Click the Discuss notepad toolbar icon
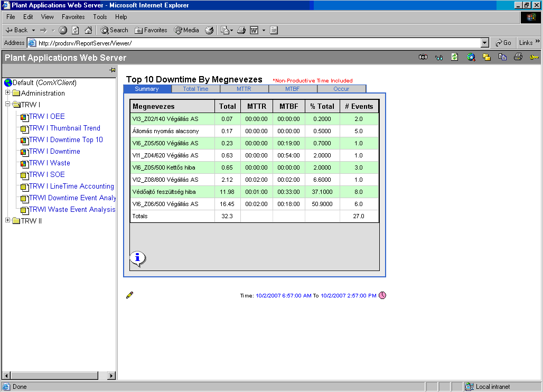543x392 pixels. (274, 31)
